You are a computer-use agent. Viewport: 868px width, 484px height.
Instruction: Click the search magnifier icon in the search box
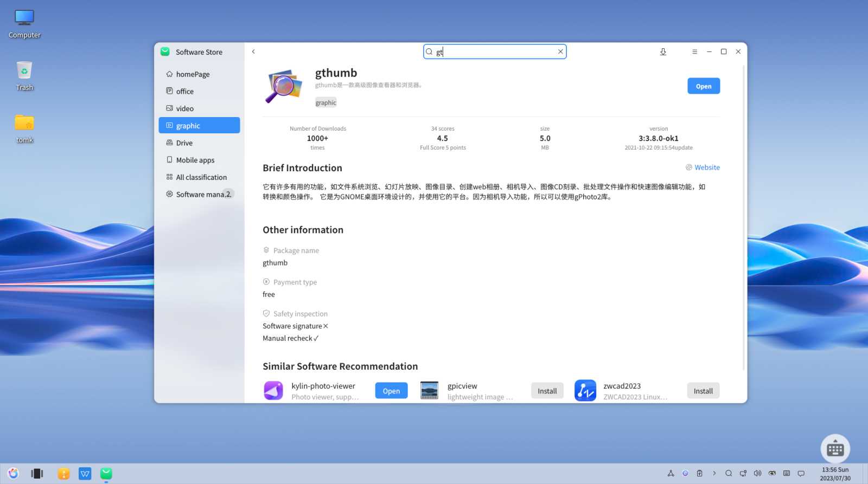click(429, 52)
